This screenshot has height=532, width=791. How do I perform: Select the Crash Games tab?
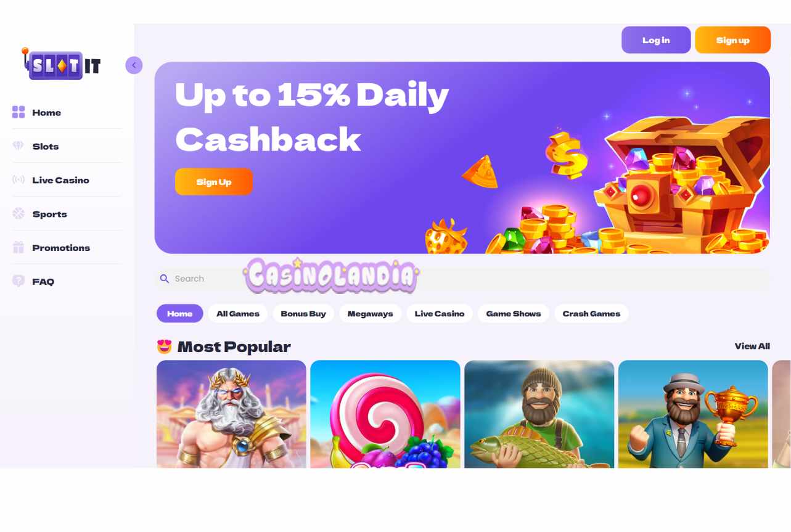[591, 313]
